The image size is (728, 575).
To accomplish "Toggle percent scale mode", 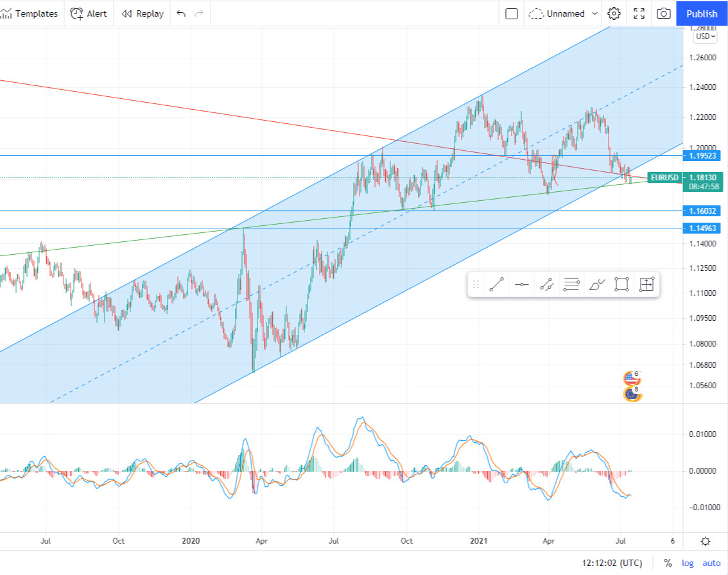I will pos(668,563).
